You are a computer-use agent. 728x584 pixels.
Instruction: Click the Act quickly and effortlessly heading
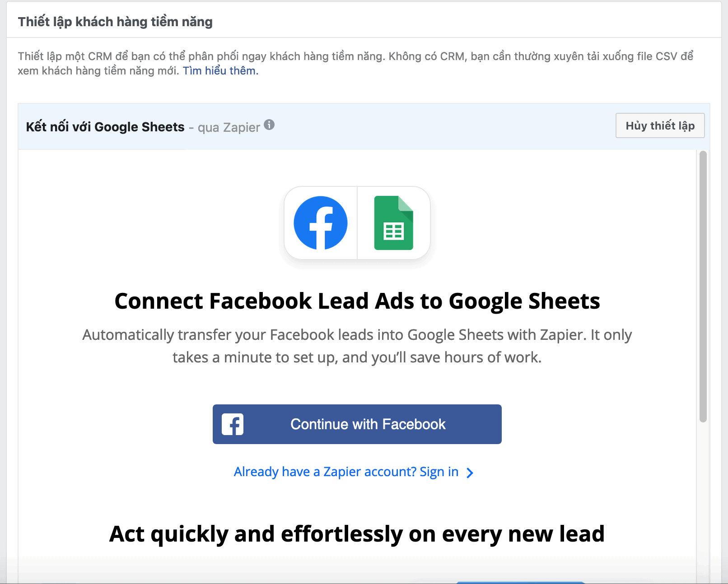[357, 534]
